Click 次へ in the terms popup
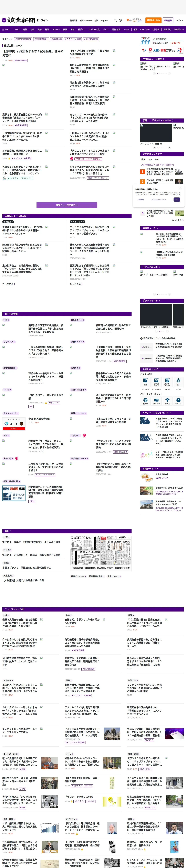The image size is (186, 868). pyautogui.click(x=177, y=199)
